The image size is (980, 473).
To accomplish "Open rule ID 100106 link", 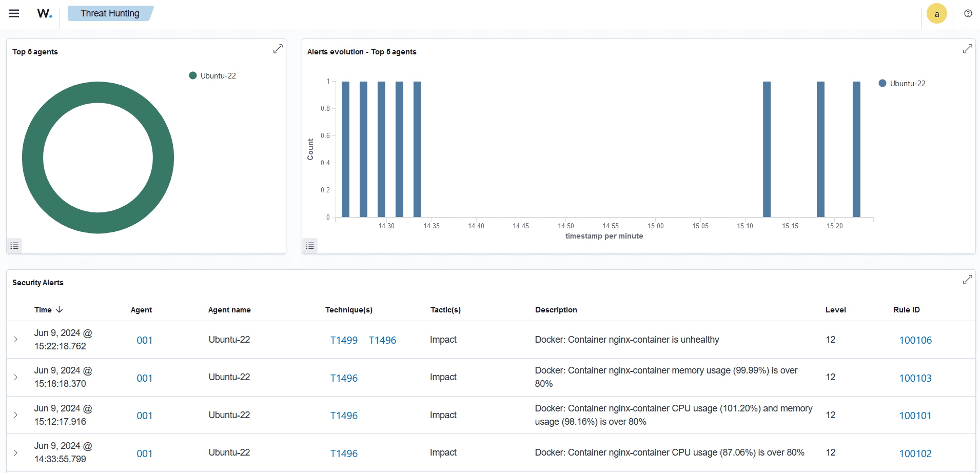I will pos(915,340).
